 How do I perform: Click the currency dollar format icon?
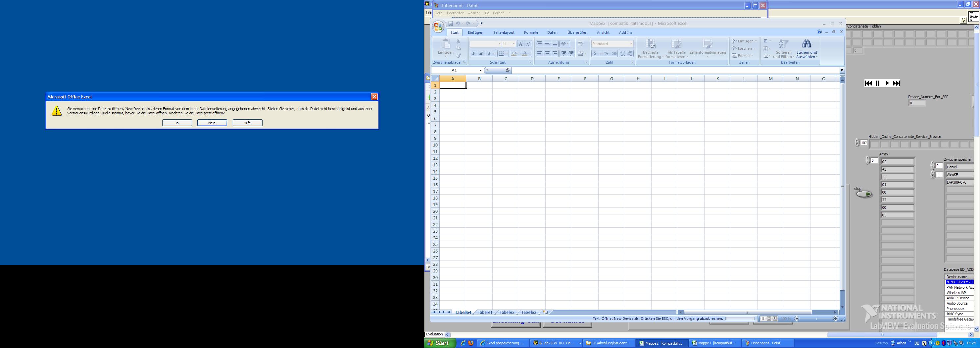595,54
